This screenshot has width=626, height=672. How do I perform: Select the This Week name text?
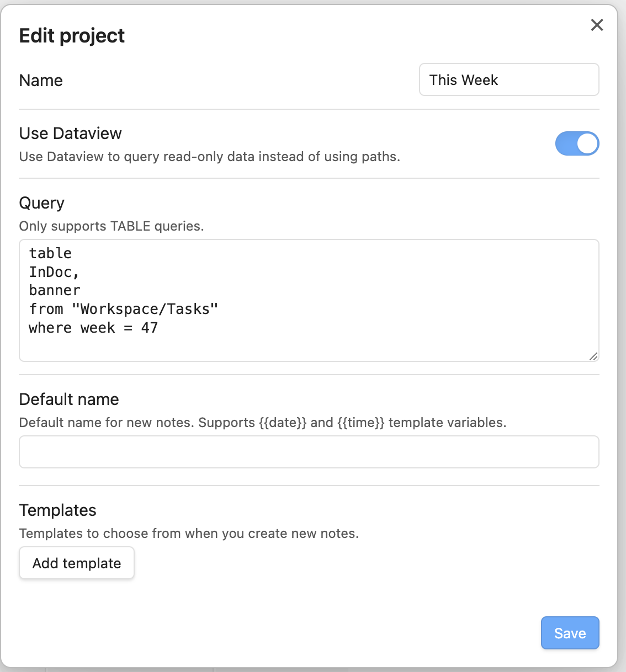464,79
